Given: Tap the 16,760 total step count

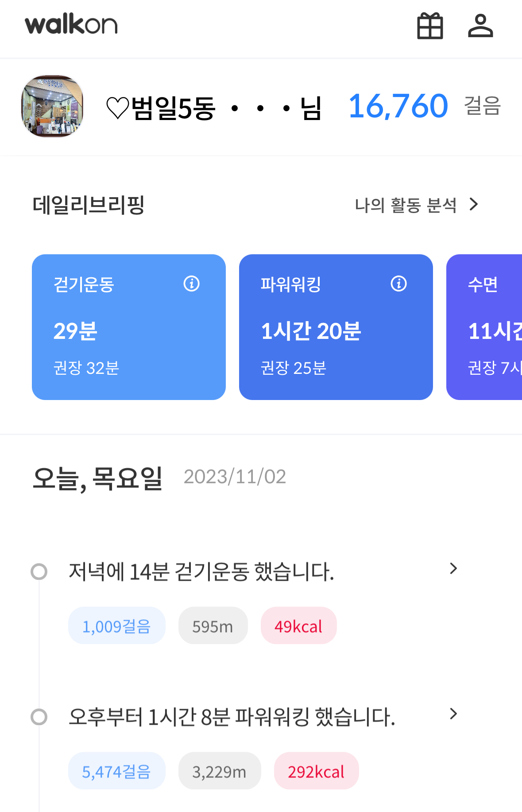Looking at the screenshot, I should click(x=398, y=106).
